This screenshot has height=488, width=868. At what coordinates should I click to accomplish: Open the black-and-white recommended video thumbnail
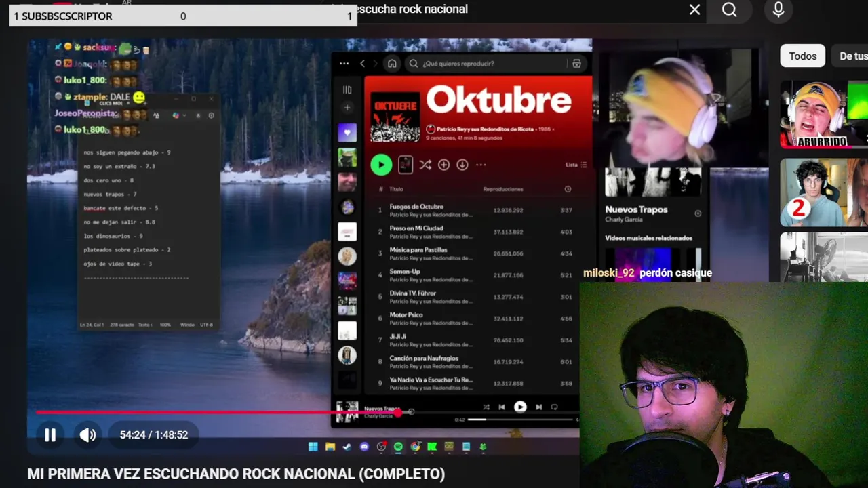824,256
